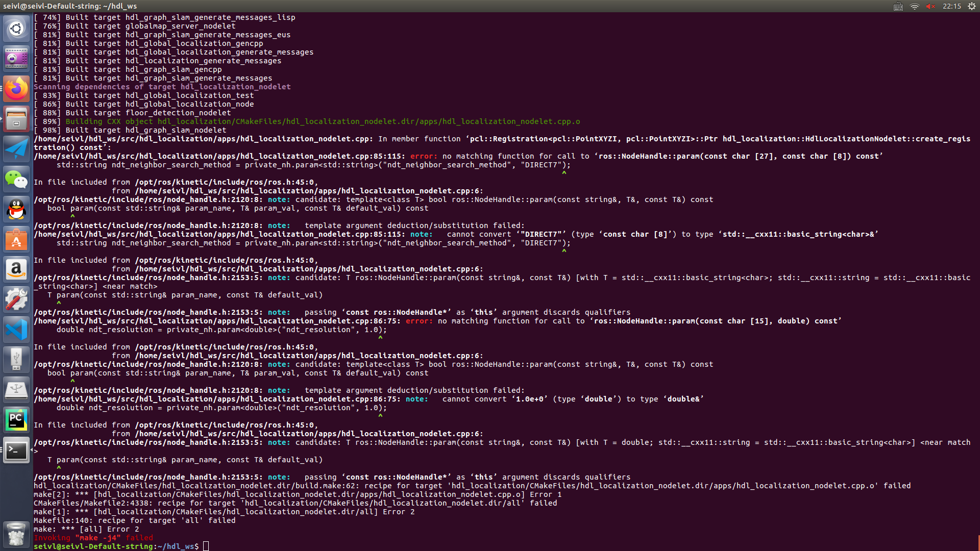Screen dimensions: 980x551
Task: Open the system tools wrench icon
Action: 17,299
